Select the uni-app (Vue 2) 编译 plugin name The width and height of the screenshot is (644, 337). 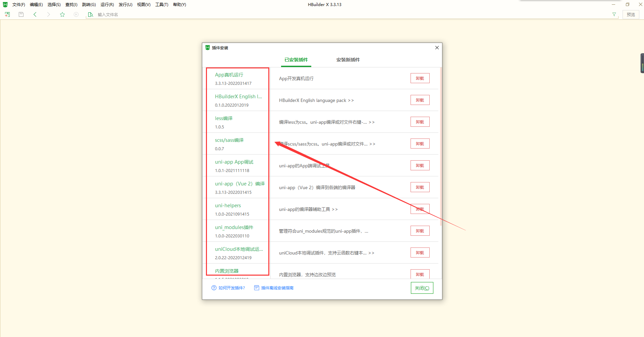click(x=240, y=184)
